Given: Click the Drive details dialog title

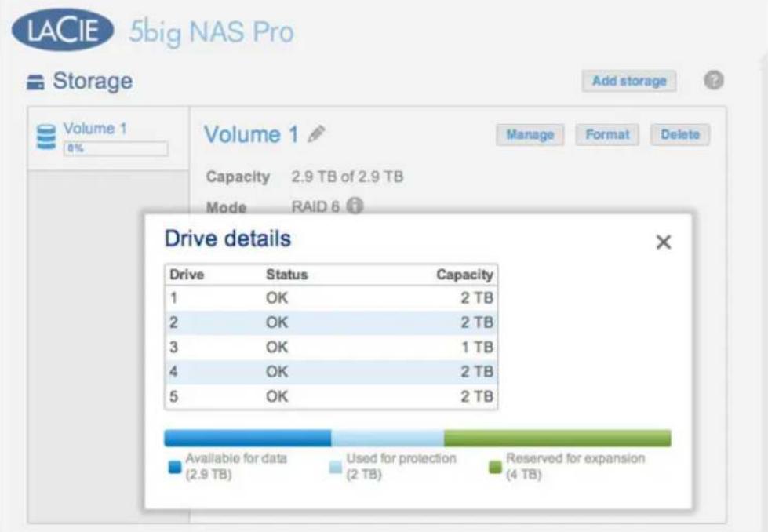Looking at the screenshot, I should click(227, 239).
